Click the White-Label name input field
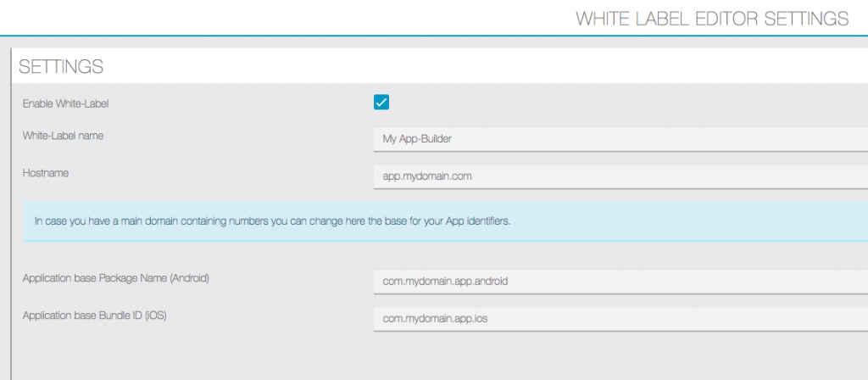The width and height of the screenshot is (868, 380). tap(619, 138)
